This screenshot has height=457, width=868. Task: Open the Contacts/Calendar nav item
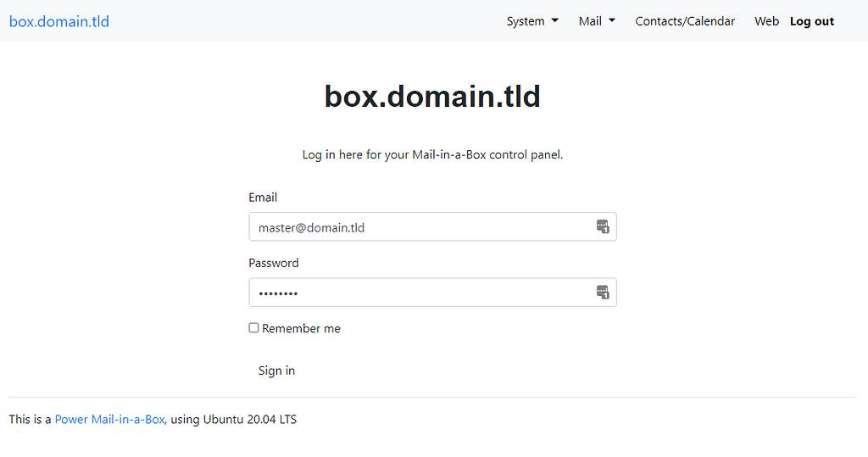click(685, 21)
